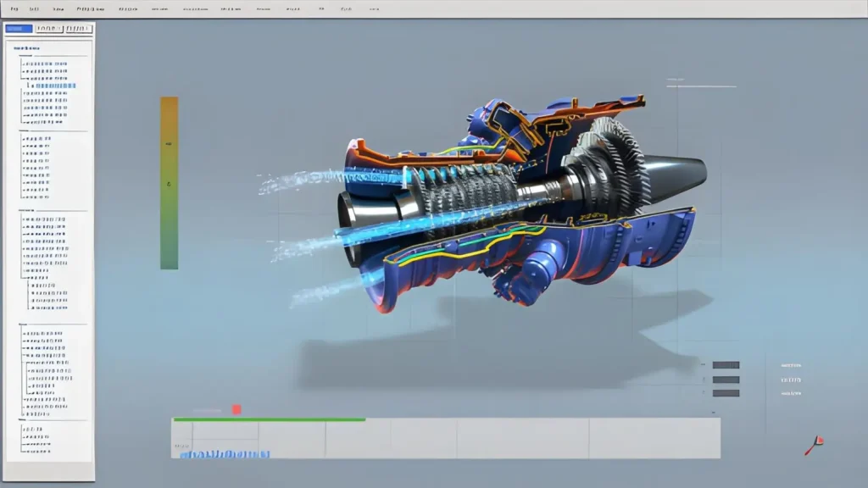
Task: Open the rightmost tab of the left panel
Action: [78, 28]
